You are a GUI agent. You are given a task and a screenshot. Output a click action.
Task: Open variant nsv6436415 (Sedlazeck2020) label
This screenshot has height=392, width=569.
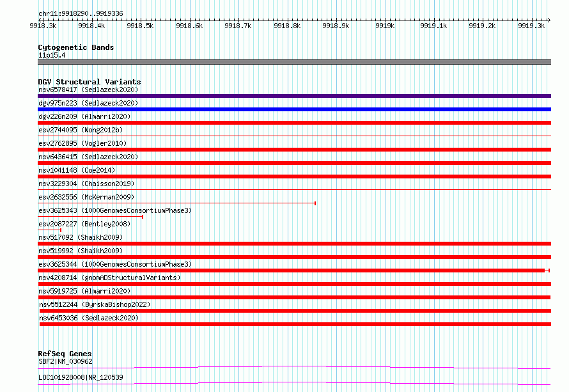click(88, 157)
